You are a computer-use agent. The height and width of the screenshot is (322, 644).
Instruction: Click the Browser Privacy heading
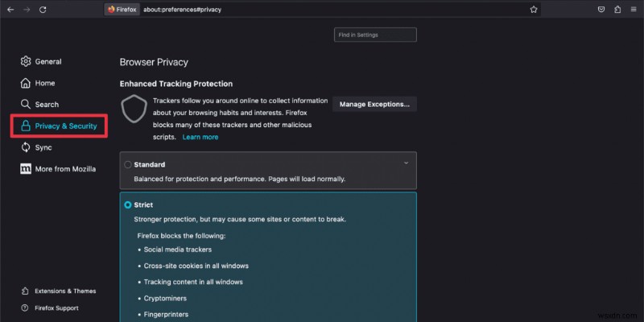(x=154, y=63)
